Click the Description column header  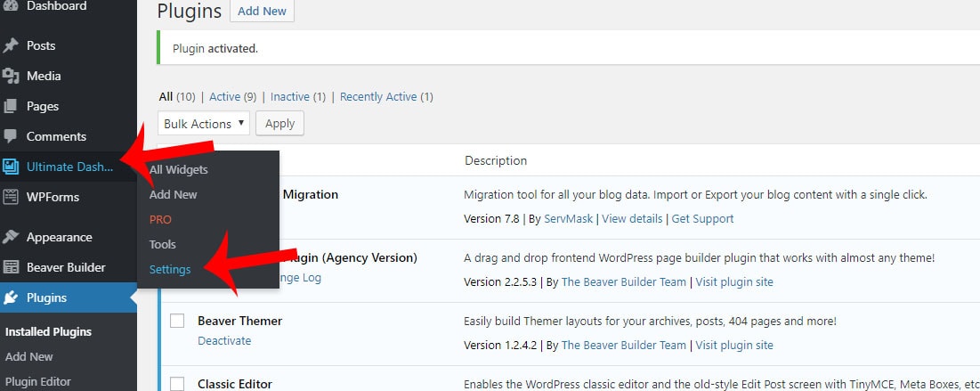(x=496, y=161)
